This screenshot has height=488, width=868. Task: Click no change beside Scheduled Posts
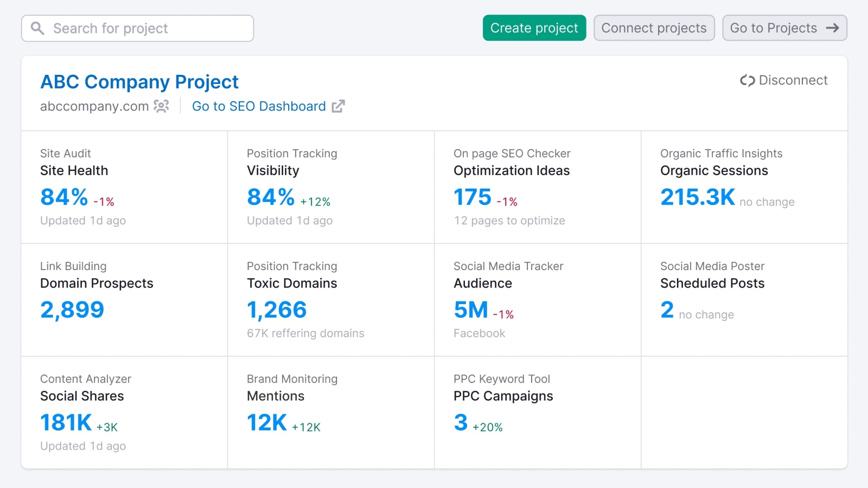[x=706, y=315]
